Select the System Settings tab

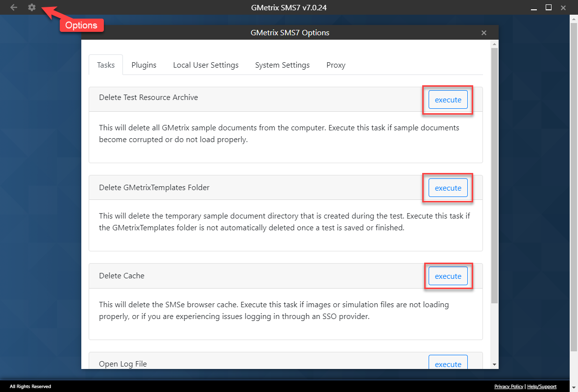282,65
